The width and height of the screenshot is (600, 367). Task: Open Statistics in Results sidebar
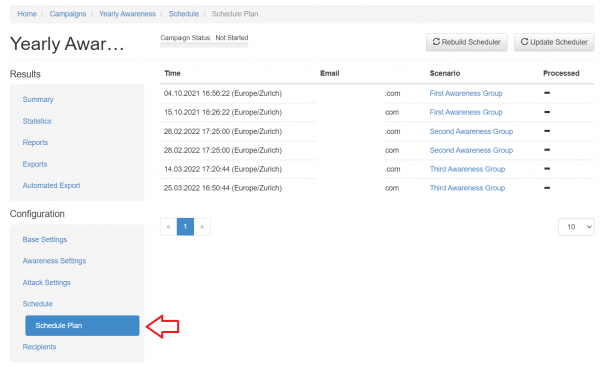coord(37,121)
